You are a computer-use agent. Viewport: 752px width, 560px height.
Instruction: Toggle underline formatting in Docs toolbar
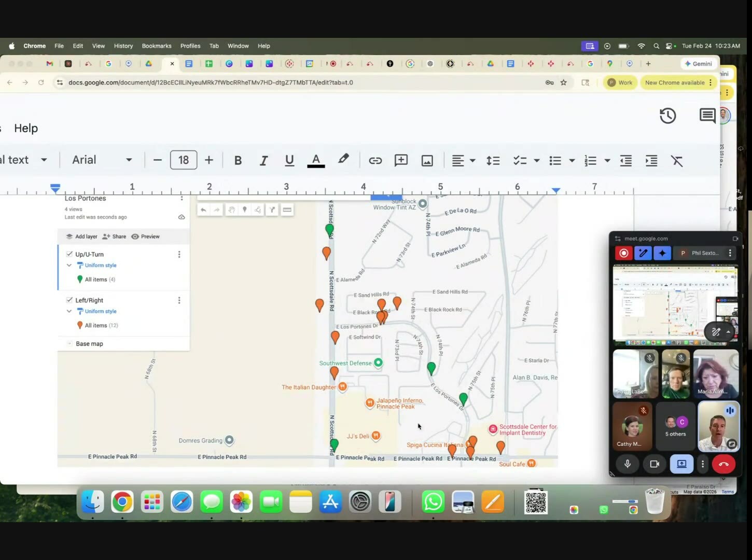(289, 161)
